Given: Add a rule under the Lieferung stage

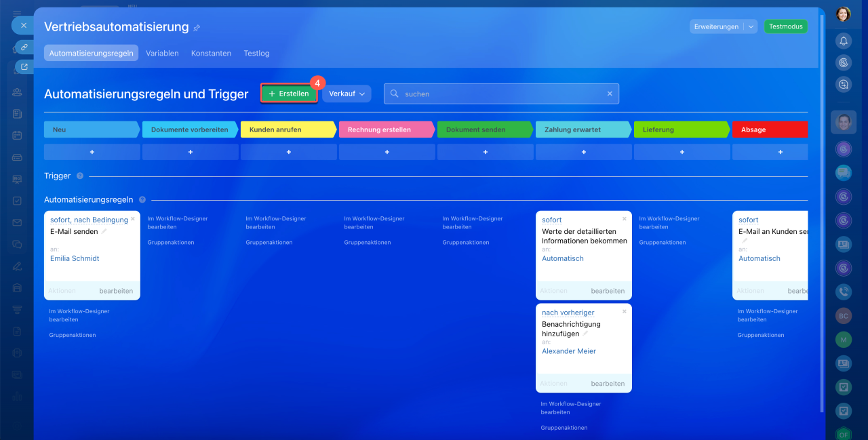Looking at the screenshot, I should 682,152.
